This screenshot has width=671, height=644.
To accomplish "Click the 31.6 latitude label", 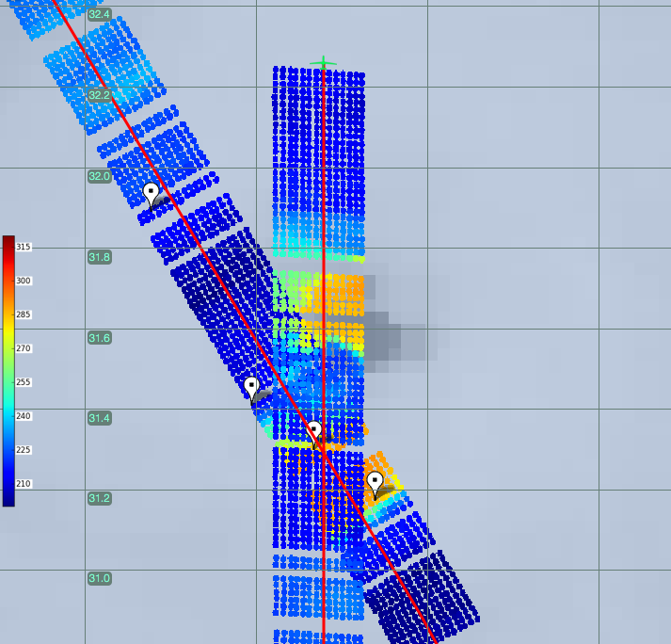I will (x=99, y=337).
